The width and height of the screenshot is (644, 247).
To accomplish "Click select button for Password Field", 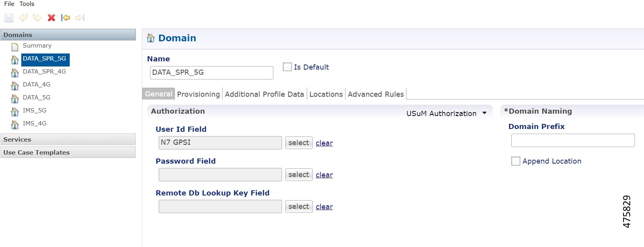I will [x=299, y=175].
